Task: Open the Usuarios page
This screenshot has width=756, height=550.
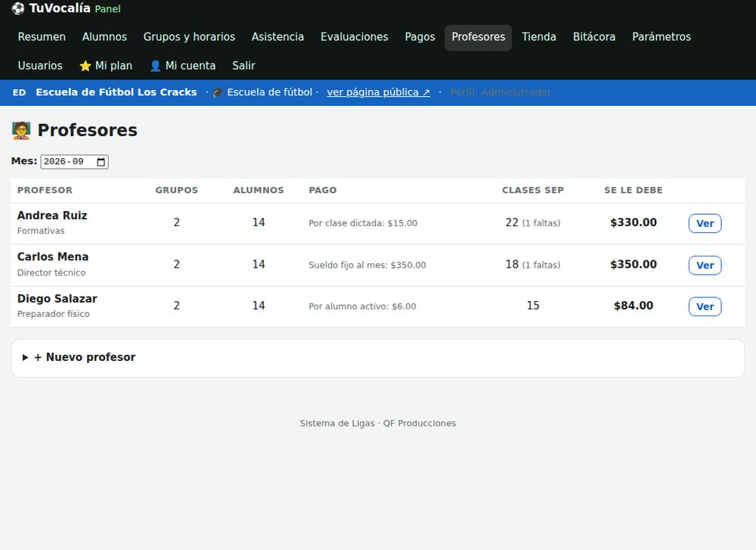Action: (x=40, y=66)
